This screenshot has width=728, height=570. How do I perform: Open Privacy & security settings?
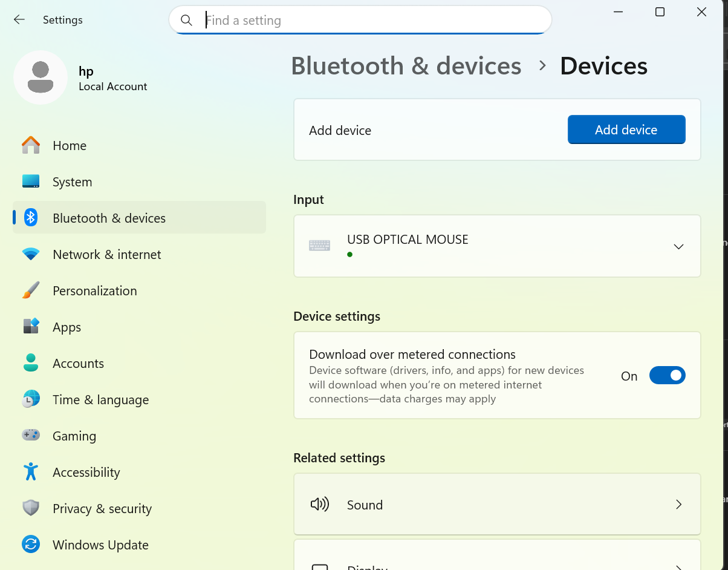tap(102, 508)
